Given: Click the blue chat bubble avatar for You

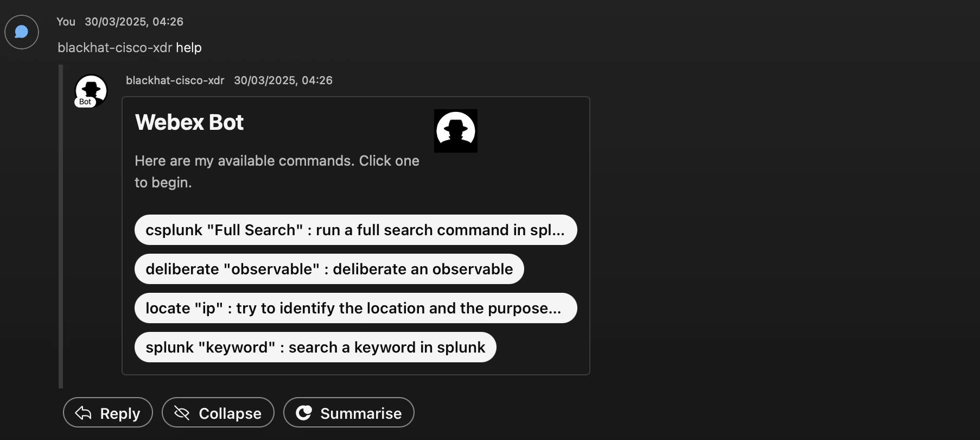Looking at the screenshot, I should (x=21, y=32).
